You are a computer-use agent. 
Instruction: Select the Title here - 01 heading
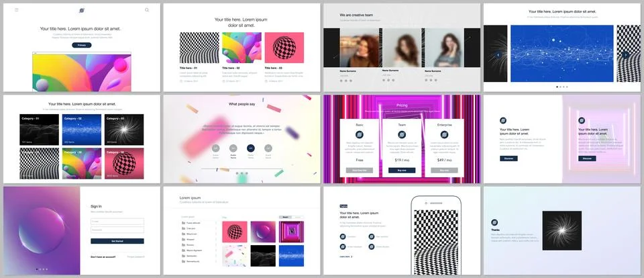pos(189,68)
